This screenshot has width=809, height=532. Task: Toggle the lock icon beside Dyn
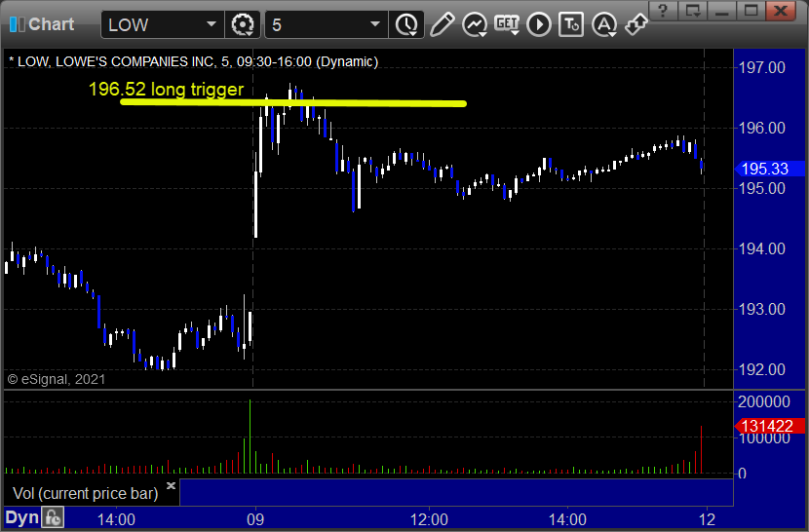tap(53, 517)
